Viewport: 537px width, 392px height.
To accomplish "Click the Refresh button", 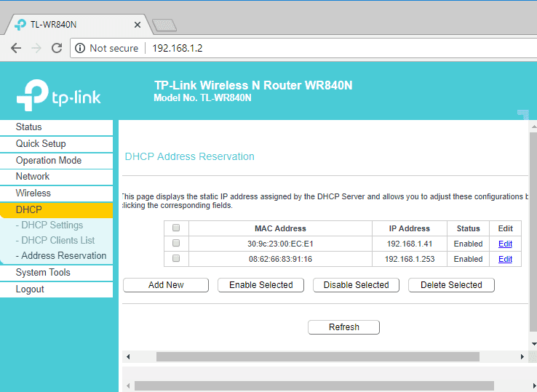I will point(344,327).
